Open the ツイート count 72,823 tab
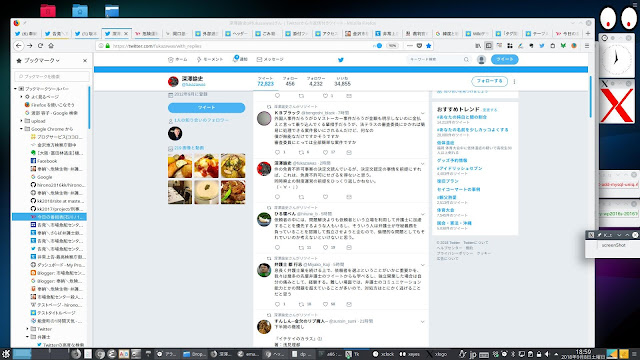 tap(265, 81)
